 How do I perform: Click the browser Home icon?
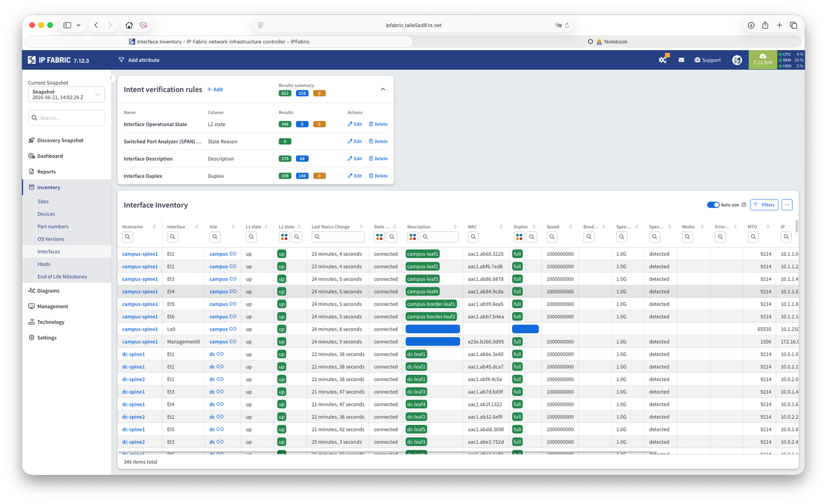pyautogui.click(x=129, y=25)
